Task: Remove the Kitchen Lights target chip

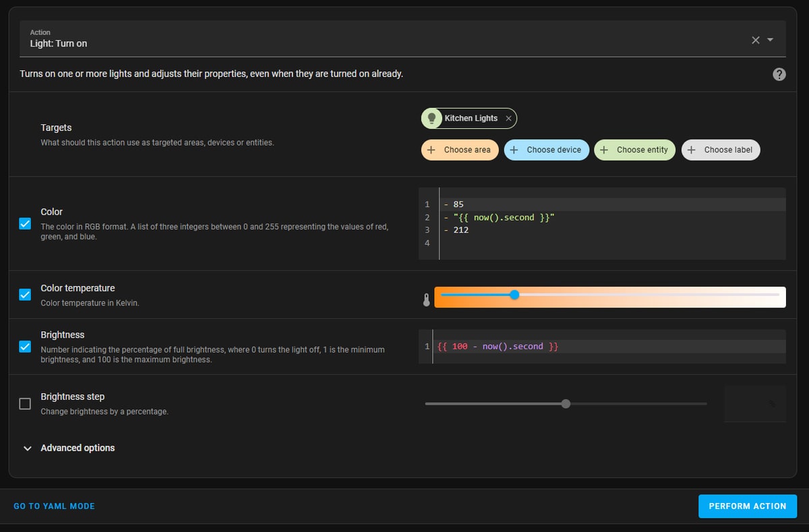Action: (x=508, y=119)
